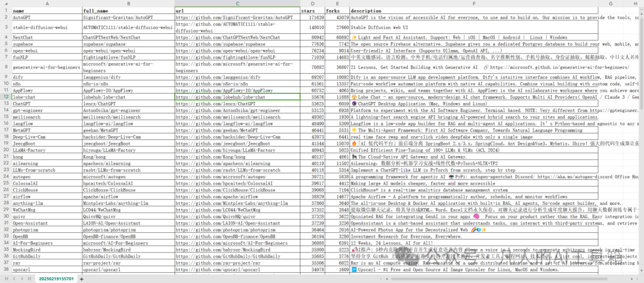The height and width of the screenshot is (283, 644).
Task: Select the 'airflow' name cell
Action: (47, 197)
